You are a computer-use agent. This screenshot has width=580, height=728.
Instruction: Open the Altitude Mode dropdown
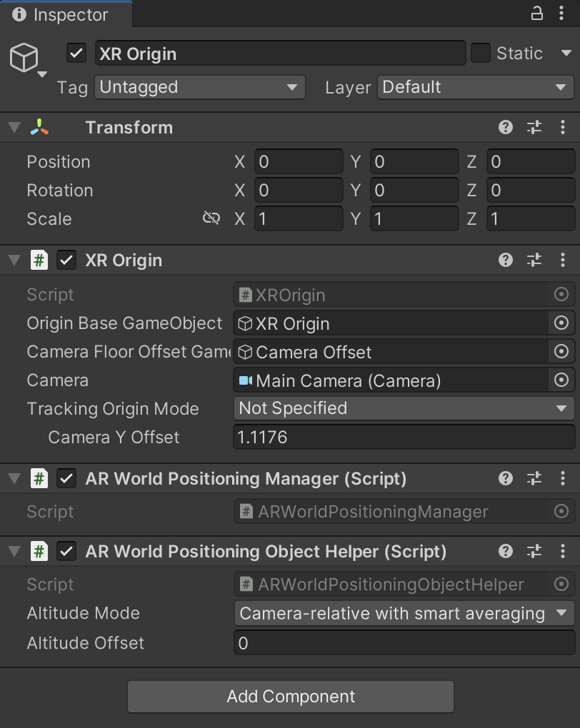404,613
